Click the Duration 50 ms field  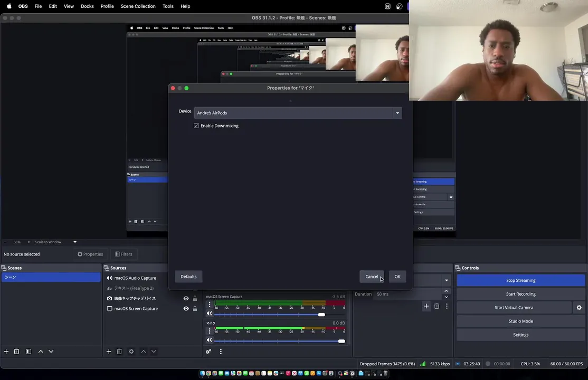click(408, 294)
